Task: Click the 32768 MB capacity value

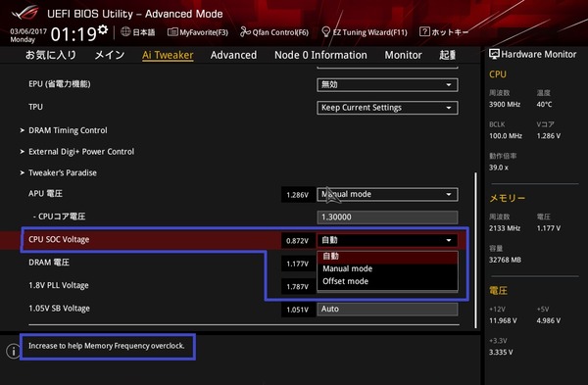Action: (x=505, y=260)
